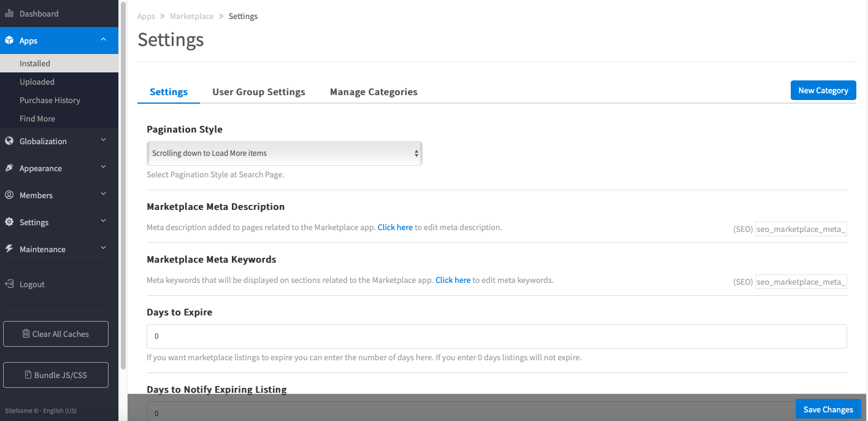
Task: Click the Settings breadcrumb text
Action: pos(243,16)
